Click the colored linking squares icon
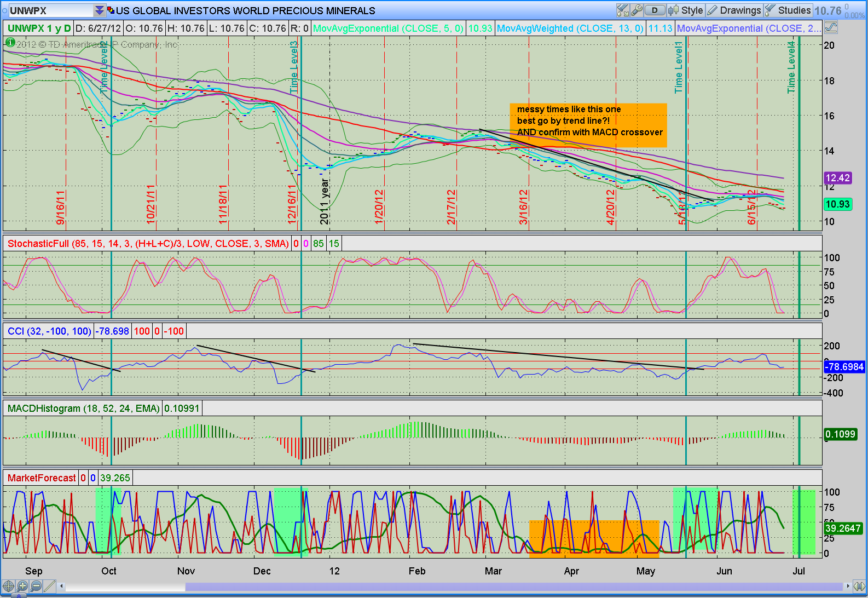Viewport: 868px width, 598px height. (x=111, y=10)
